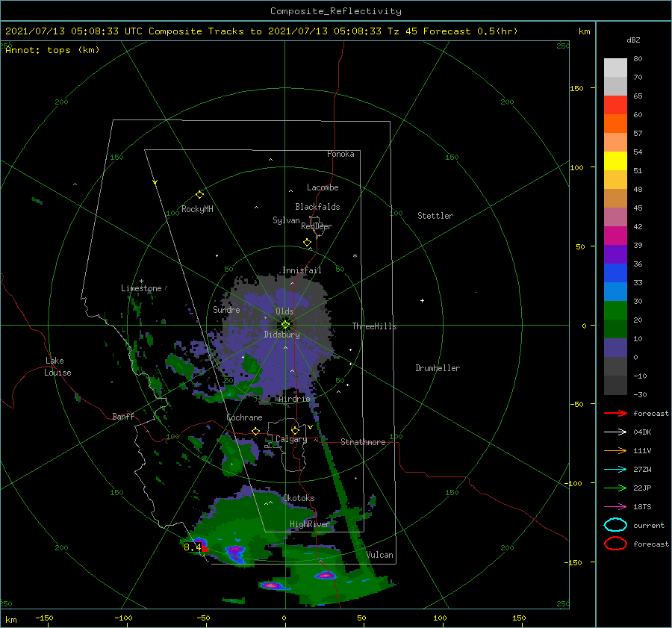Screen dimensions: 672x628
Task: Click the RockyMH label
Action: [197, 209]
